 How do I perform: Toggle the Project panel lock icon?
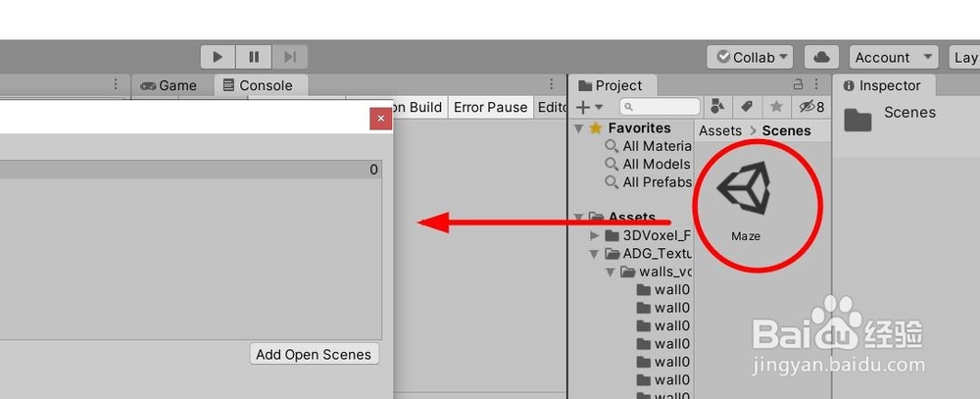click(798, 84)
